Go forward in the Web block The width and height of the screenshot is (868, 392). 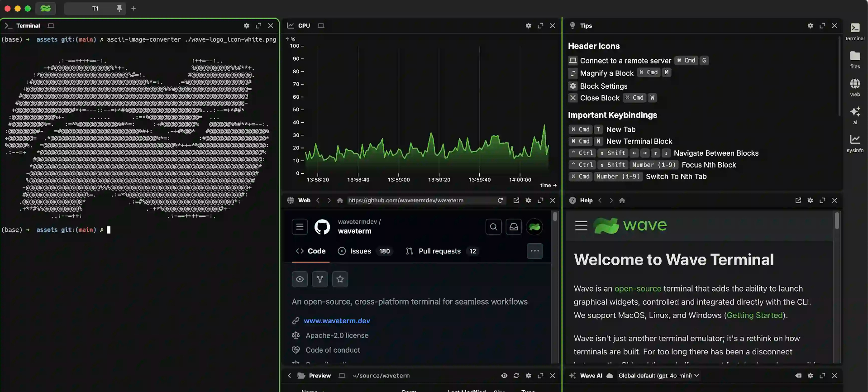pyautogui.click(x=329, y=201)
